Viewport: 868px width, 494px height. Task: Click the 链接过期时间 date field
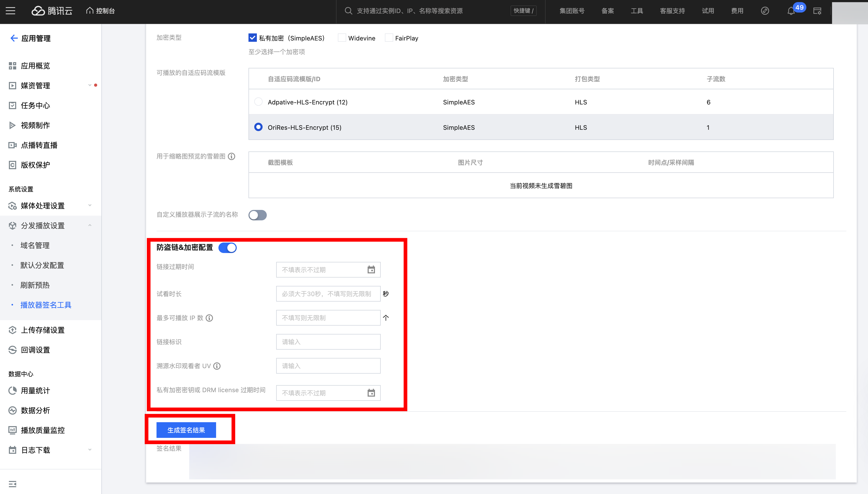pos(328,270)
